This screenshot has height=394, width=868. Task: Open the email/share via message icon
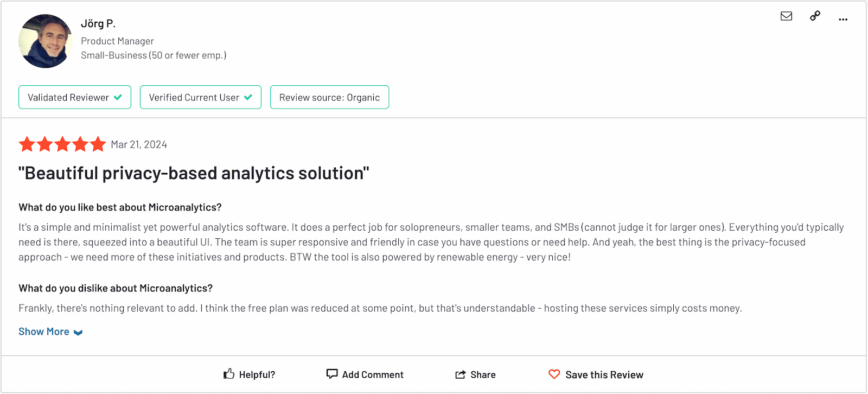[x=786, y=16]
